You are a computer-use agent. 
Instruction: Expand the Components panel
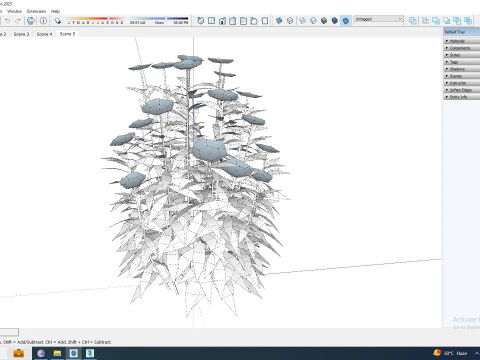click(462, 48)
